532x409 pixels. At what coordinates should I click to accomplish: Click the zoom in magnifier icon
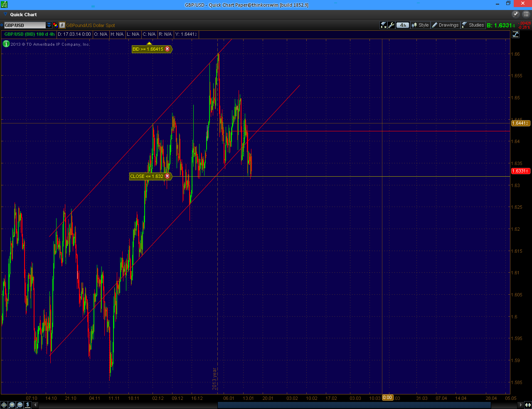12,404
